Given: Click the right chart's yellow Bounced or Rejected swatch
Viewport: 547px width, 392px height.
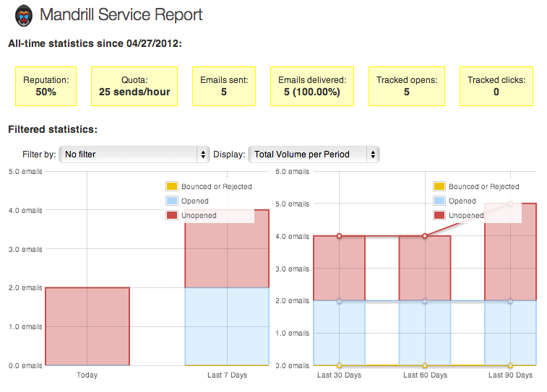Looking at the screenshot, I should click(x=439, y=186).
